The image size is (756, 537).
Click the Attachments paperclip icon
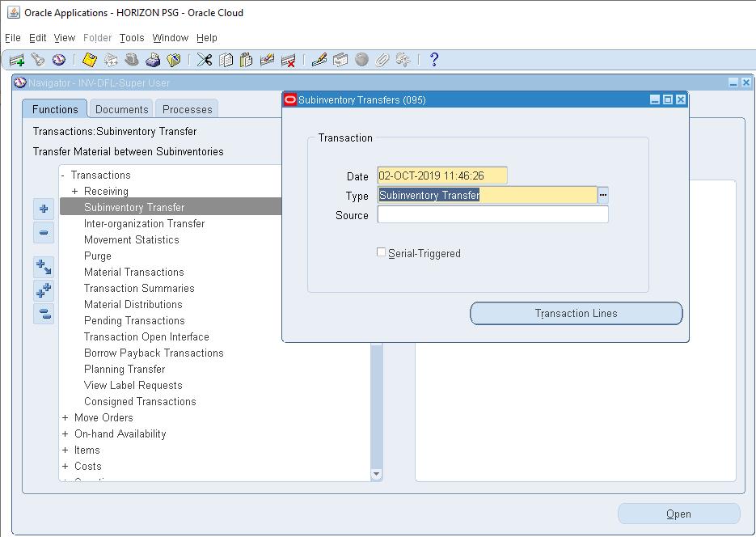click(380, 59)
